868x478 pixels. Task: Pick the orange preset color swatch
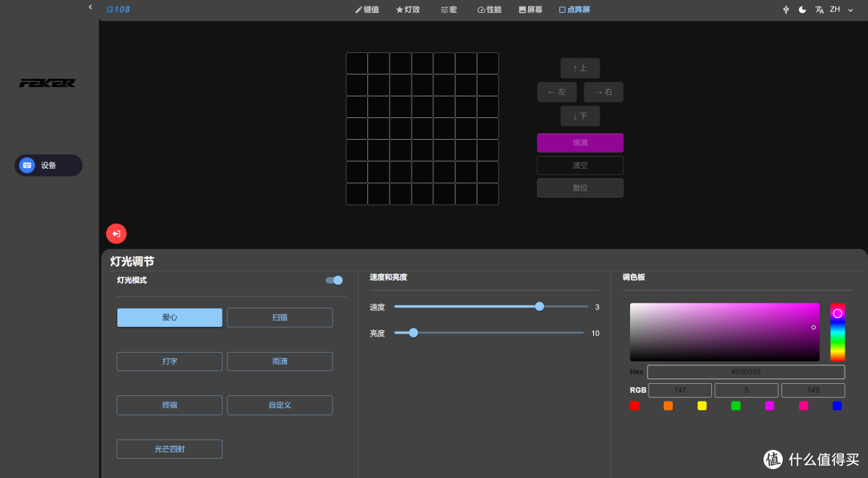tap(668, 406)
